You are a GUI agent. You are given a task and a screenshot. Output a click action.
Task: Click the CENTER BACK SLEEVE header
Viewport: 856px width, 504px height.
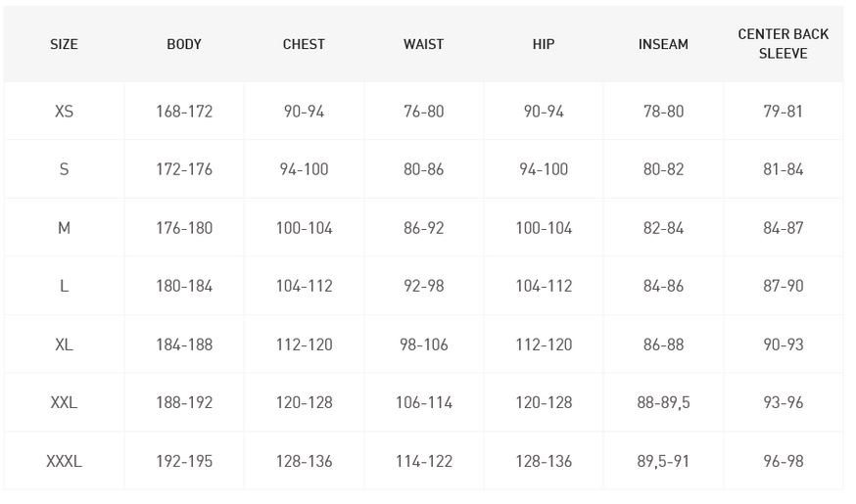click(x=784, y=44)
